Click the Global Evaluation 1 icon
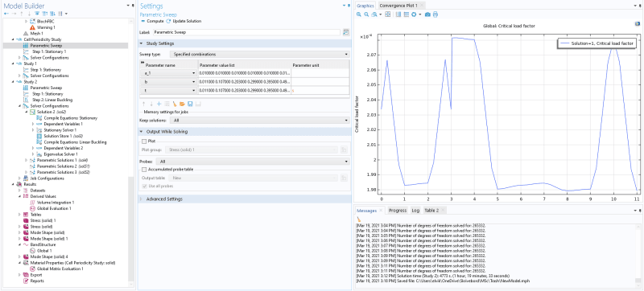This screenshot has width=644, height=291. 33,209
